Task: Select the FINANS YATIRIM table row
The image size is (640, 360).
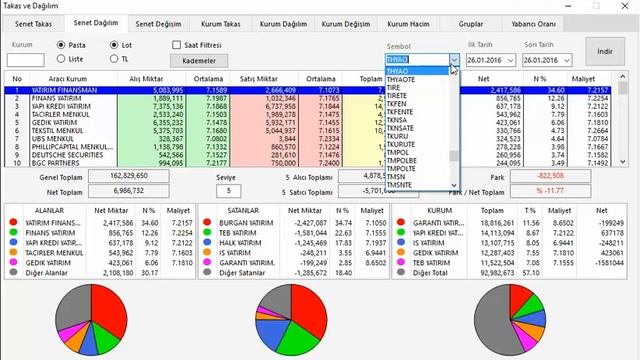Action: (308, 98)
